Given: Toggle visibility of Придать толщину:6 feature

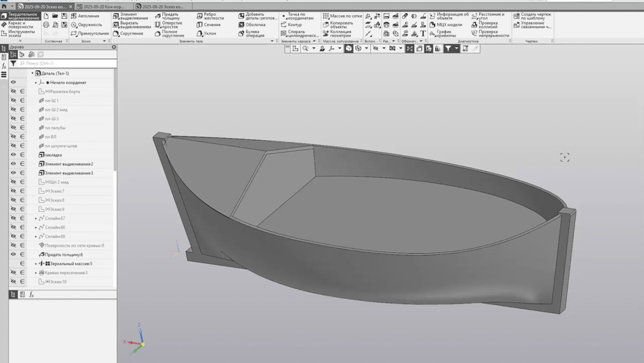Looking at the screenshot, I should coord(13,254).
